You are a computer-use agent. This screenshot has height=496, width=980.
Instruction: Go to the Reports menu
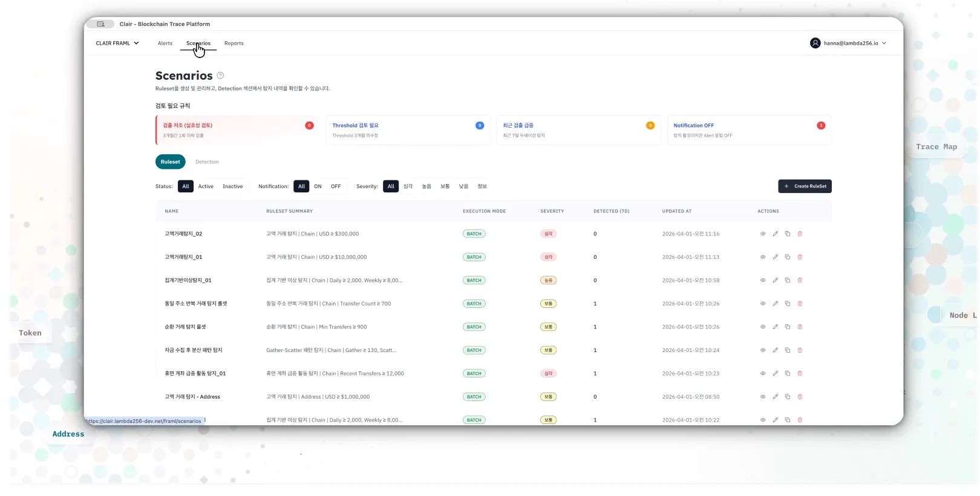(x=234, y=43)
